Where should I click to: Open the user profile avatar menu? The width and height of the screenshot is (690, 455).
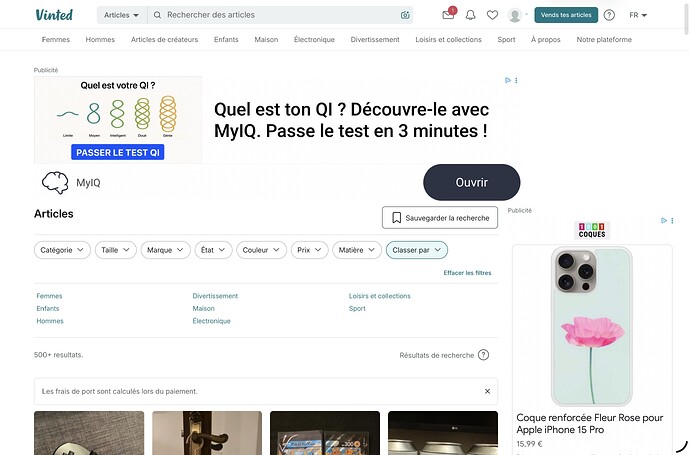[518, 15]
